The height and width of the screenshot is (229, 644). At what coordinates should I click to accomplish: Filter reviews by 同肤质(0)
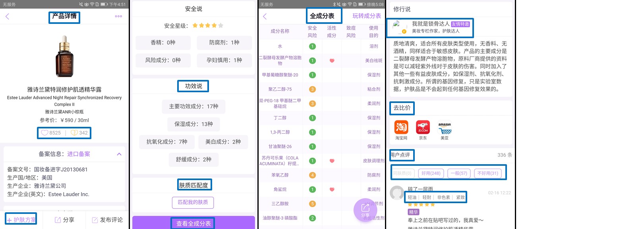coord(403,173)
